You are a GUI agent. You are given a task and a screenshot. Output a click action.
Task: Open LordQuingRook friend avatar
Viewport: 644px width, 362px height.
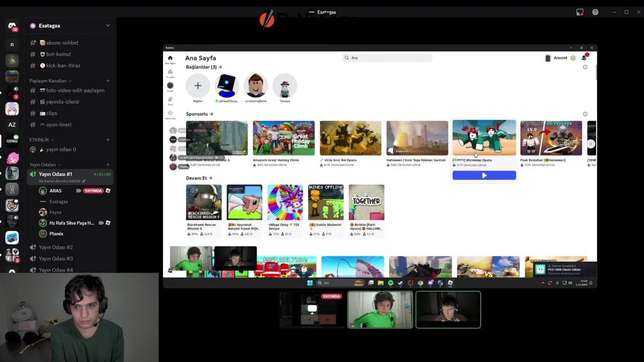pyautogui.click(x=256, y=86)
